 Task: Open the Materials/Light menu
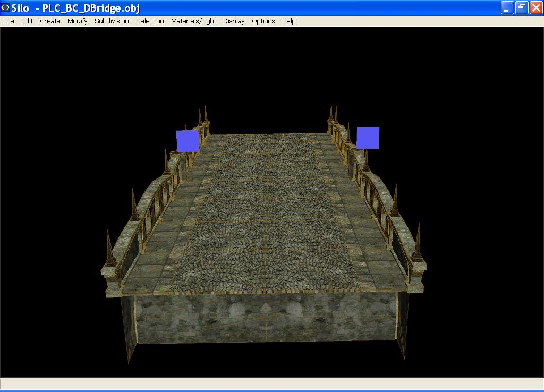(x=193, y=21)
